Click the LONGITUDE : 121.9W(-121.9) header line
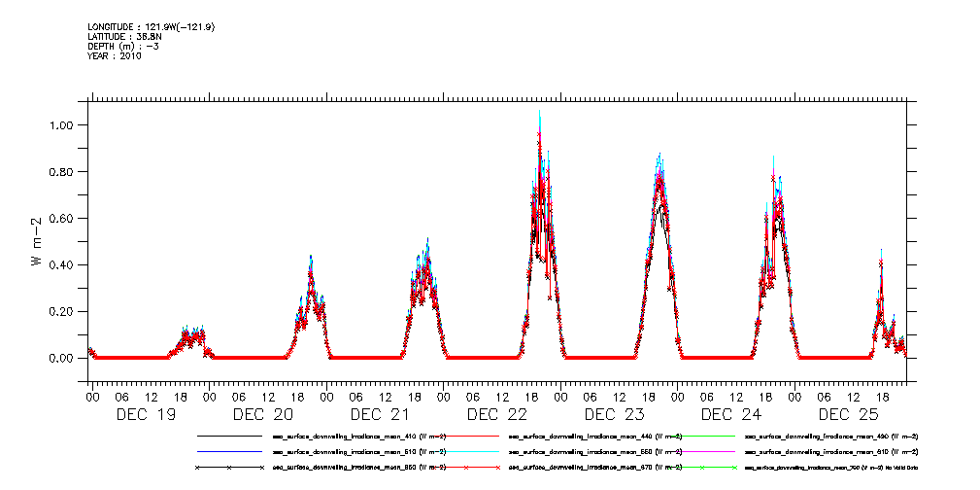Screen dimensions: 980x490 pyautogui.click(x=153, y=26)
